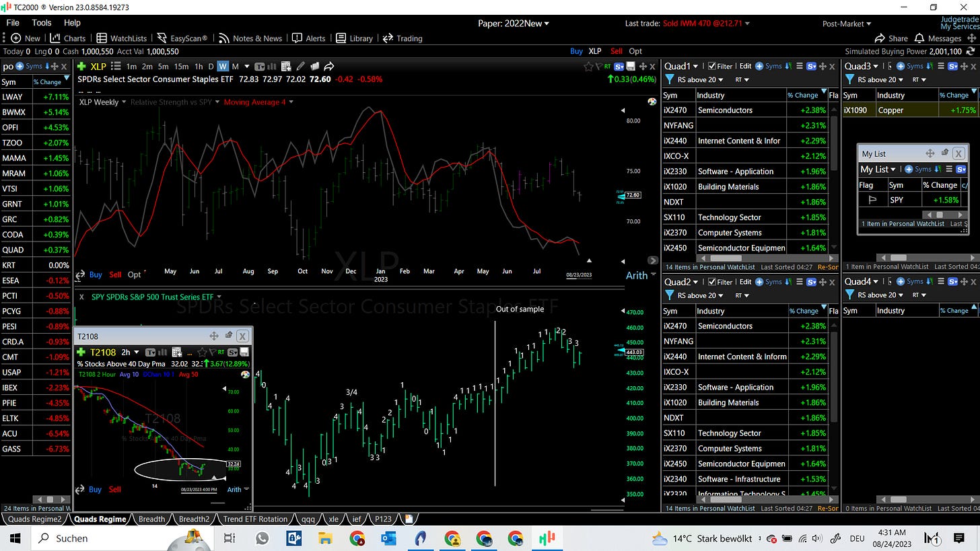The image size is (980, 551).
Task: Select the weekly W timeframe button
Action: click(222, 67)
